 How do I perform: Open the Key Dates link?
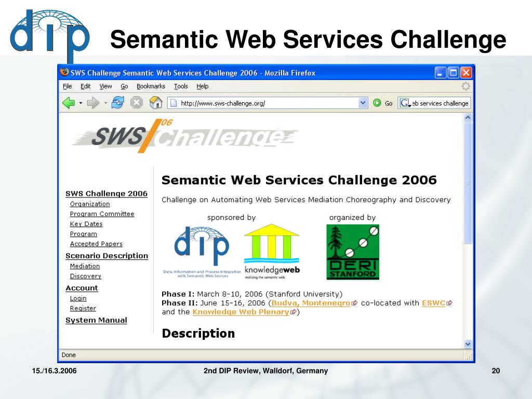pyautogui.click(x=86, y=224)
